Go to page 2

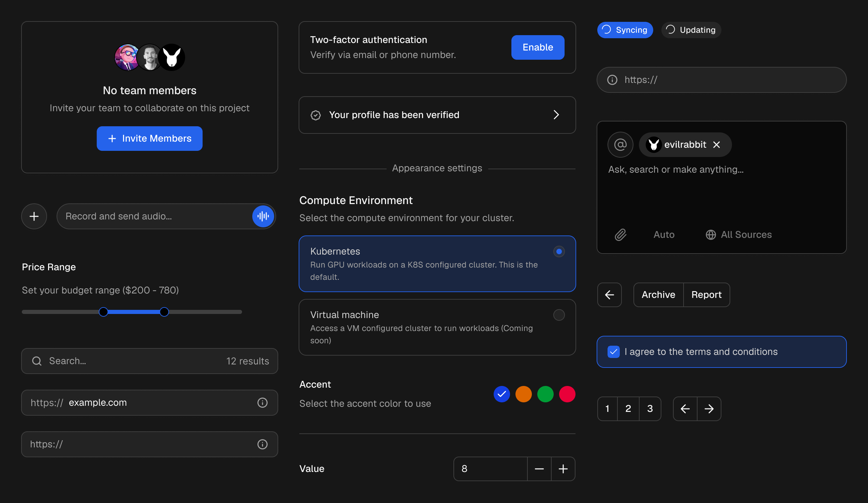(x=628, y=408)
